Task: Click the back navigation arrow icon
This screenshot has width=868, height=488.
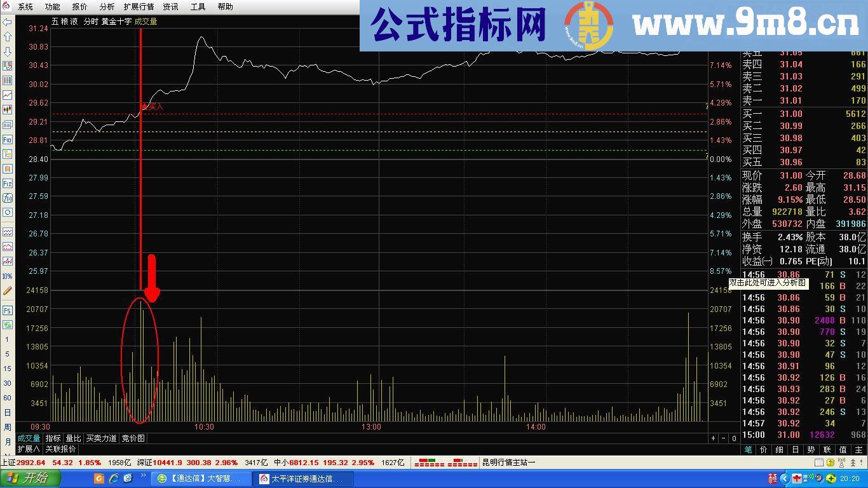Action: (x=9, y=24)
